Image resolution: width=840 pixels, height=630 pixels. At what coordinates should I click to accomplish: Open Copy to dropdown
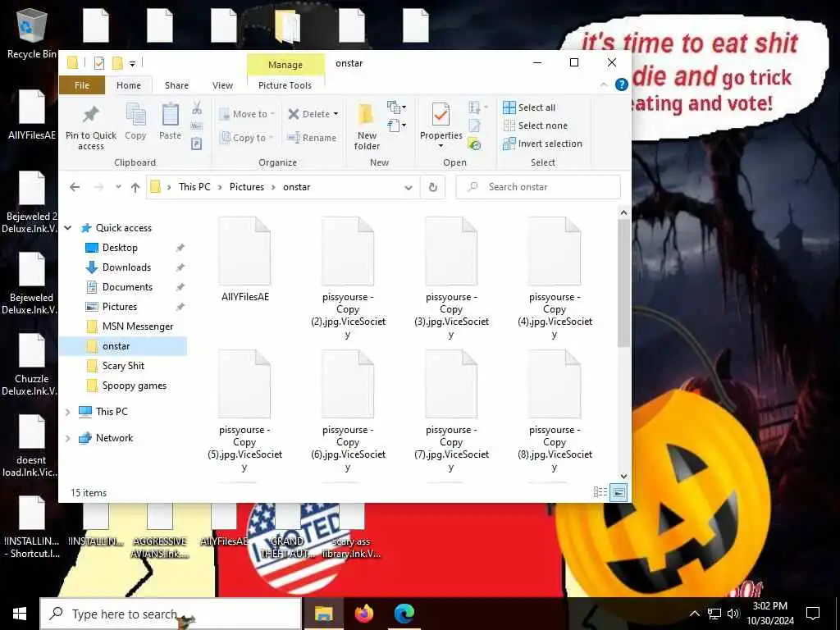(x=247, y=138)
